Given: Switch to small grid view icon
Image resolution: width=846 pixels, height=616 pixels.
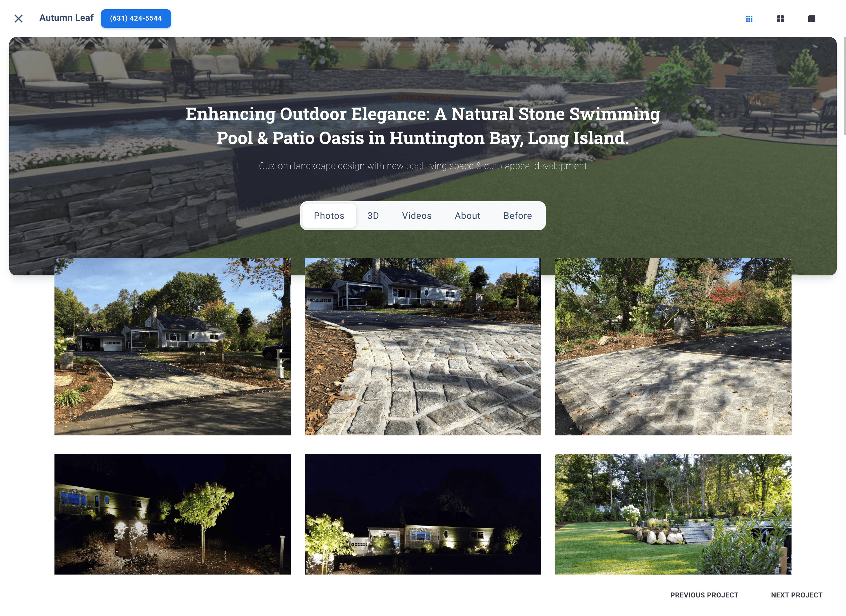Looking at the screenshot, I should coord(749,19).
